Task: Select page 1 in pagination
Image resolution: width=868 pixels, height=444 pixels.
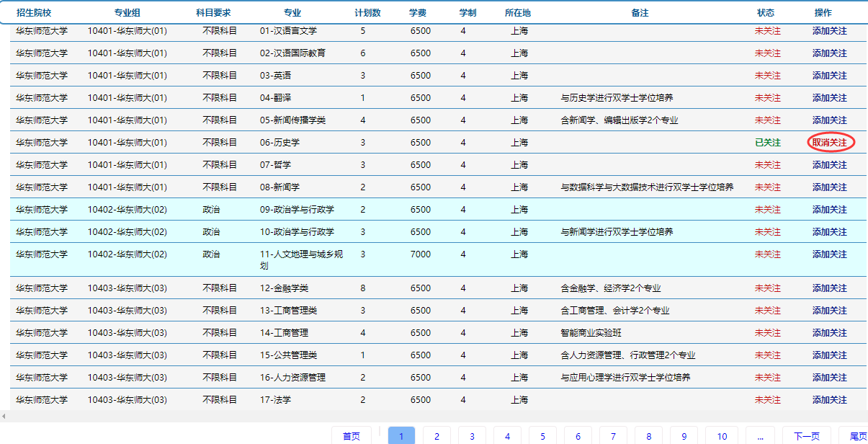Action: [401, 436]
